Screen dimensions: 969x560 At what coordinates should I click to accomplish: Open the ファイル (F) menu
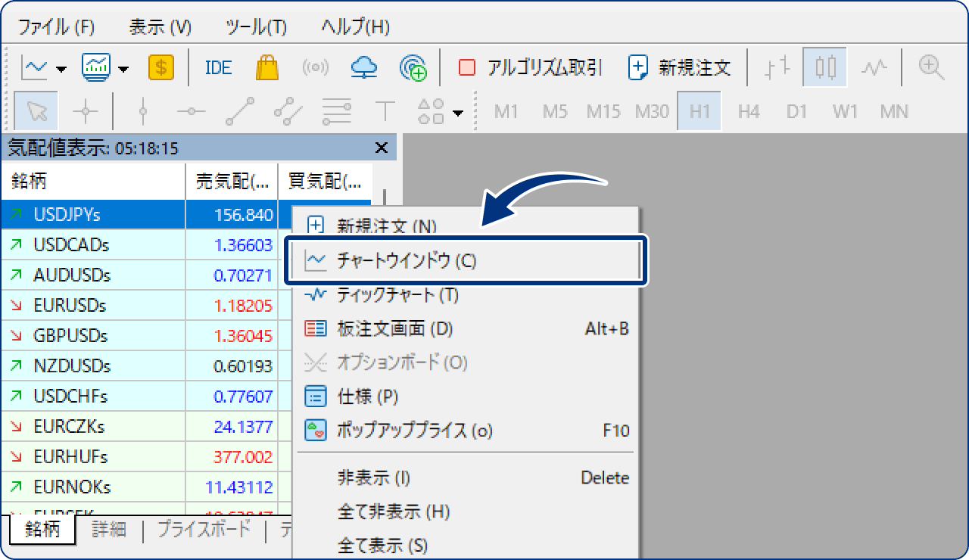coord(57,27)
